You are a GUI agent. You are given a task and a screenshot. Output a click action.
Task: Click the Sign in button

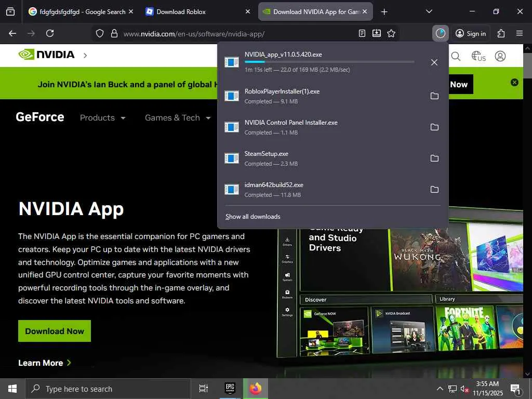click(x=471, y=33)
